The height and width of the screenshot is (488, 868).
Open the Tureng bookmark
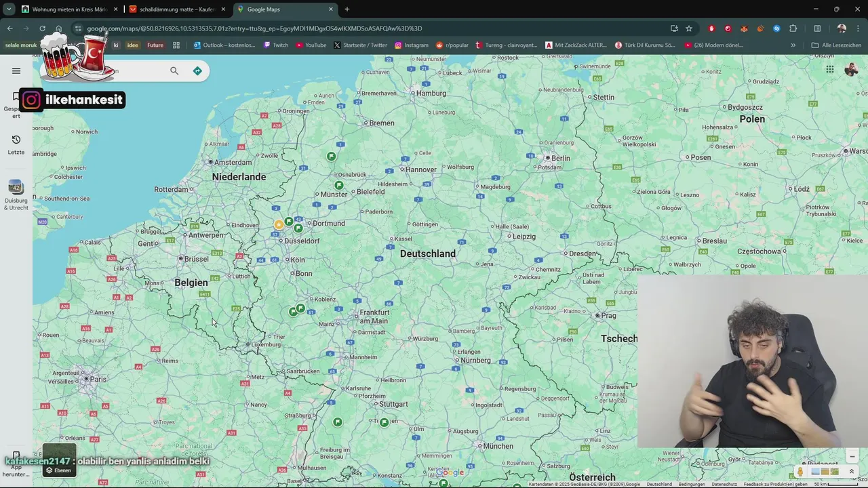tap(508, 45)
